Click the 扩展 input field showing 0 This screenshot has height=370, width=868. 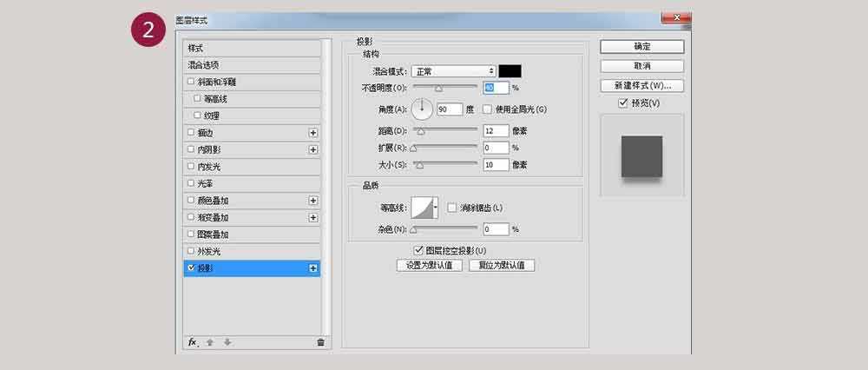tap(496, 148)
